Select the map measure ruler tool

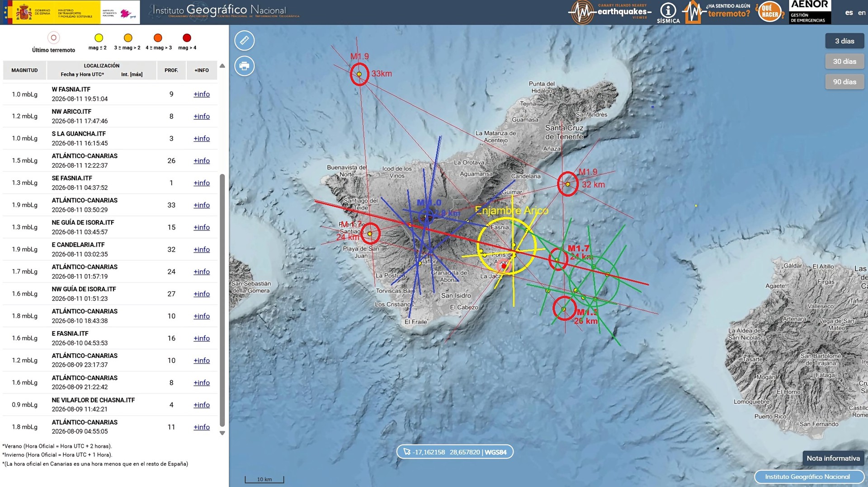[245, 40]
